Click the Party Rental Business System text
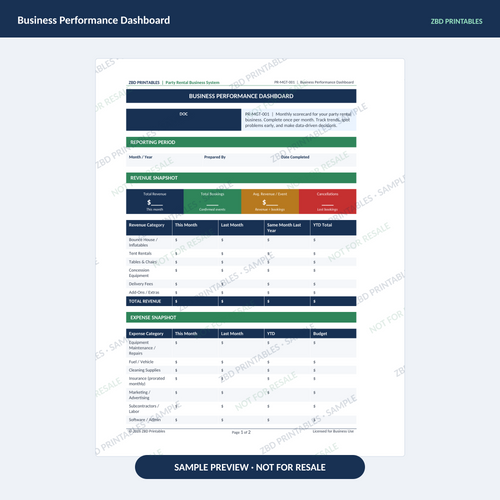This screenshot has width=500, height=500. coord(192,82)
